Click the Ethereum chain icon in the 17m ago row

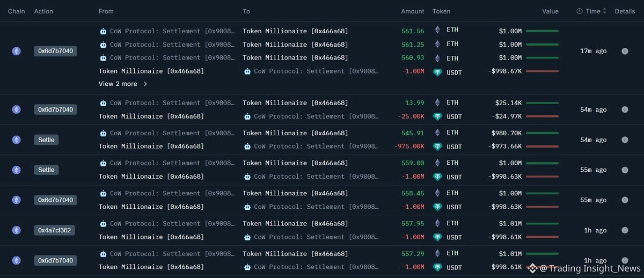click(16, 51)
